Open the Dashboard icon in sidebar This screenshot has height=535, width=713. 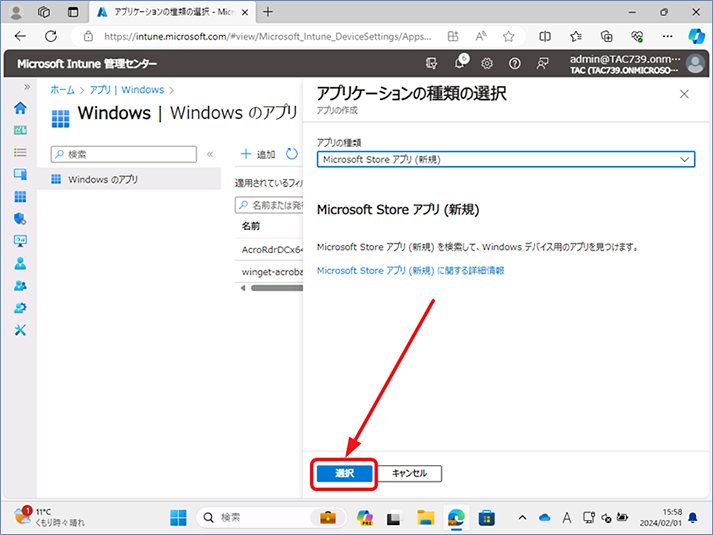click(20, 130)
